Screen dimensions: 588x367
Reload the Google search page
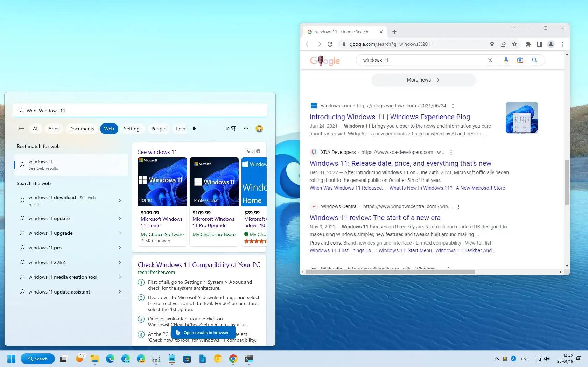tap(330, 44)
